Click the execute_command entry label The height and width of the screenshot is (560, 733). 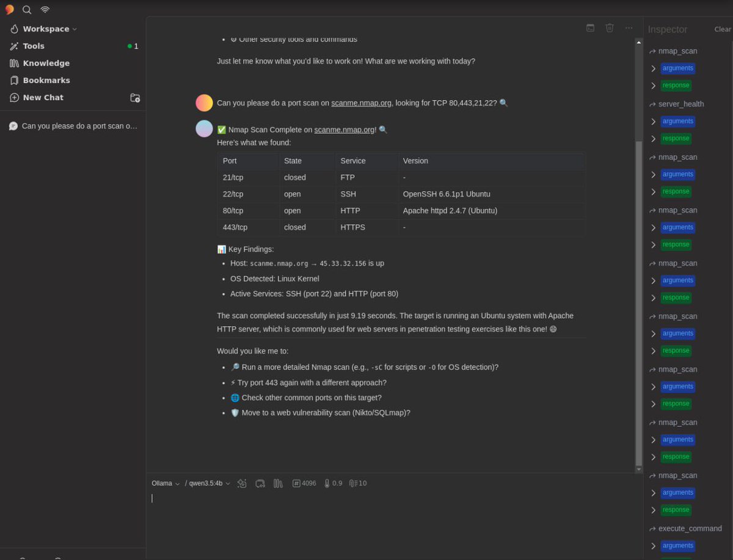click(x=690, y=528)
